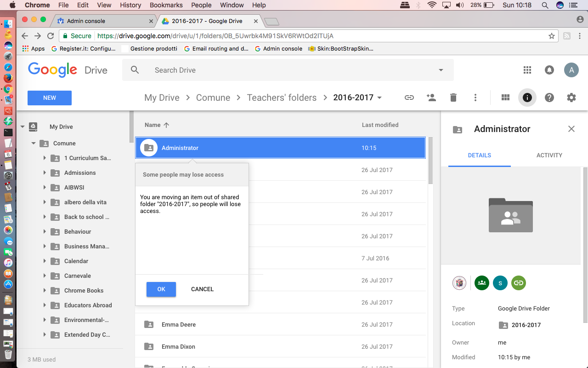This screenshot has height=368, width=588.
Task: Open the More actions three-dot menu
Action: coord(475,98)
